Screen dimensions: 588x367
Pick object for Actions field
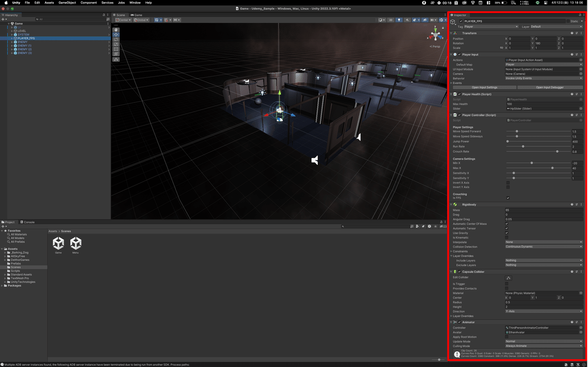[581, 60]
